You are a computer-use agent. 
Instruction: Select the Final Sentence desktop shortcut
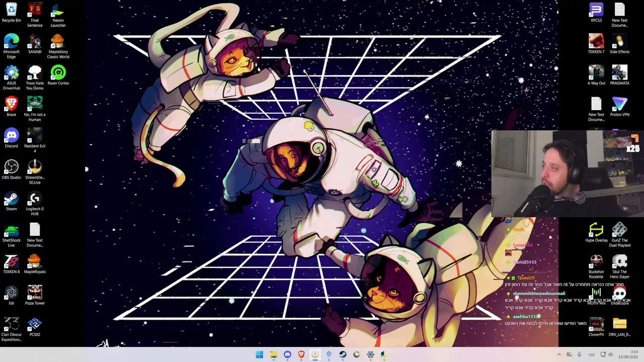[x=35, y=16]
